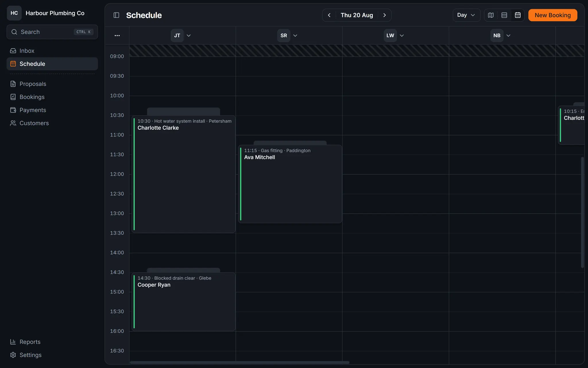Viewport: 588px width, 368px height.
Task: Click the horizontal scrollbar at bottom
Action: click(x=239, y=363)
